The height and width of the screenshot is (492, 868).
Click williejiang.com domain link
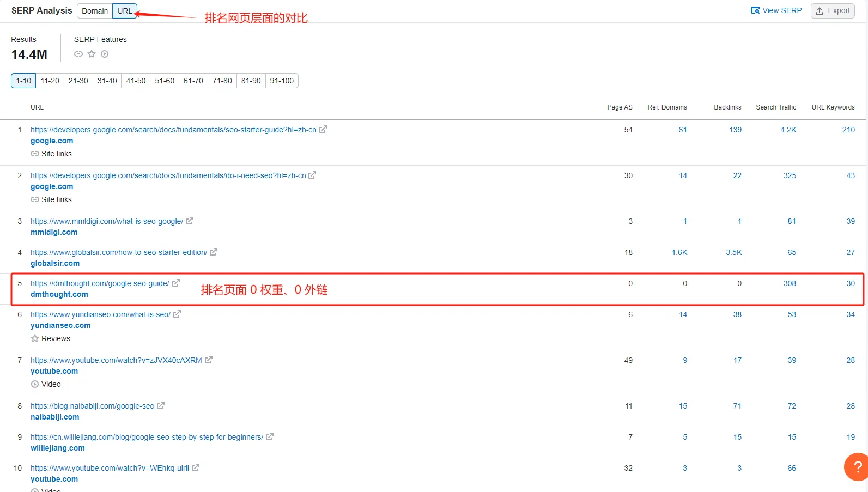click(58, 448)
